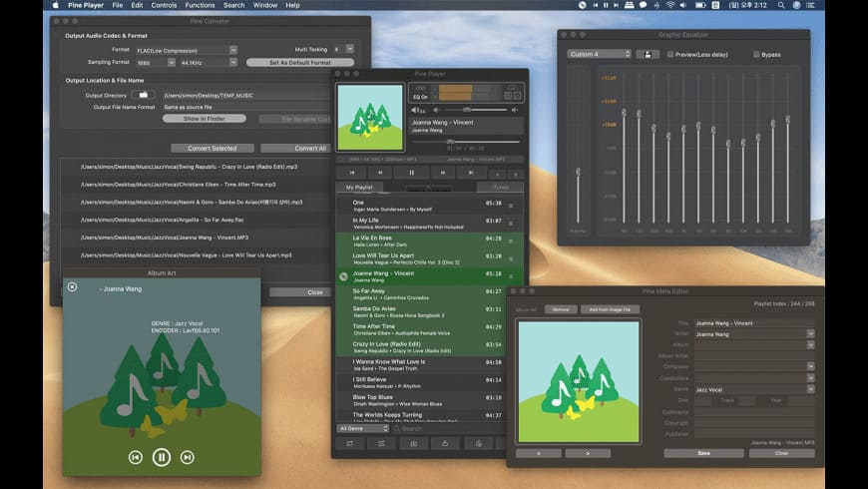The height and width of the screenshot is (489, 868).
Task: Open the Controls menu
Action: coord(164,5)
